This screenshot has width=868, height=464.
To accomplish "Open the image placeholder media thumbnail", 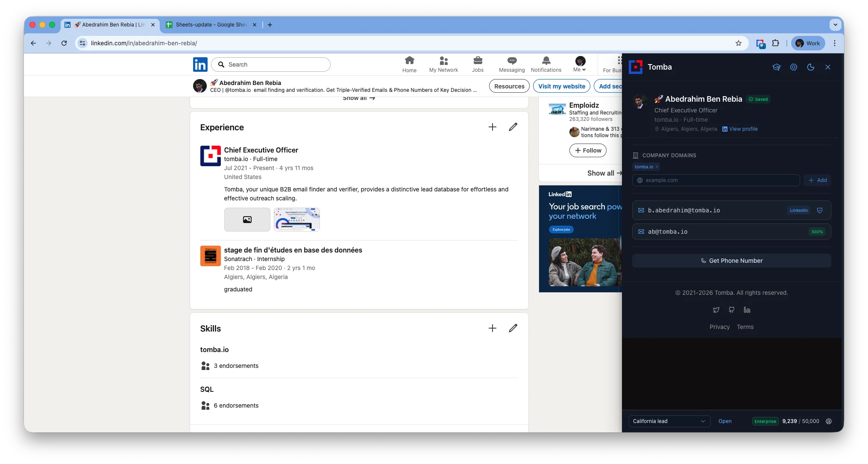I will pyautogui.click(x=247, y=220).
